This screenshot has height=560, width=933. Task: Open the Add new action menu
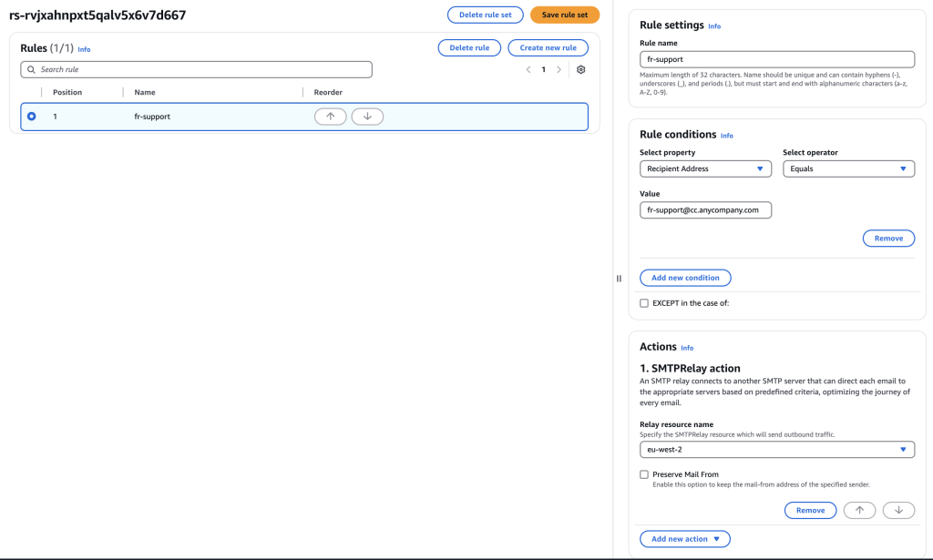[x=685, y=539]
